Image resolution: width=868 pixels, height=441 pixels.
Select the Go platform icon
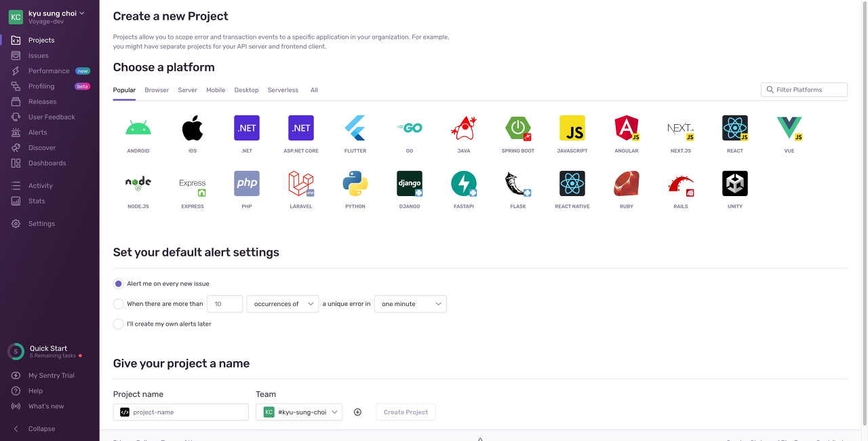pos(410,128)
